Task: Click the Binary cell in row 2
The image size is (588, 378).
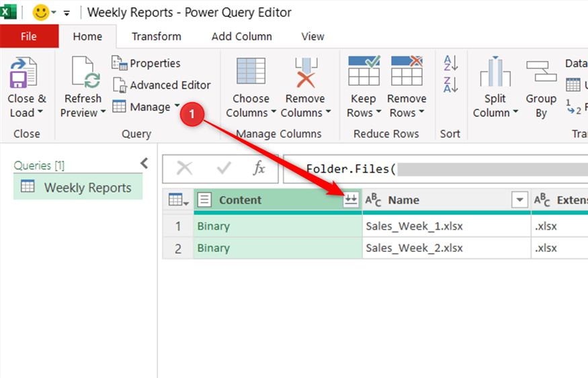Action: [x=278, y=248]
